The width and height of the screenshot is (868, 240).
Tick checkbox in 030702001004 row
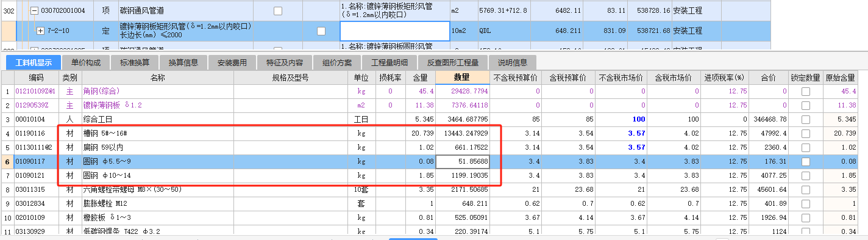[x=278, y=11]
